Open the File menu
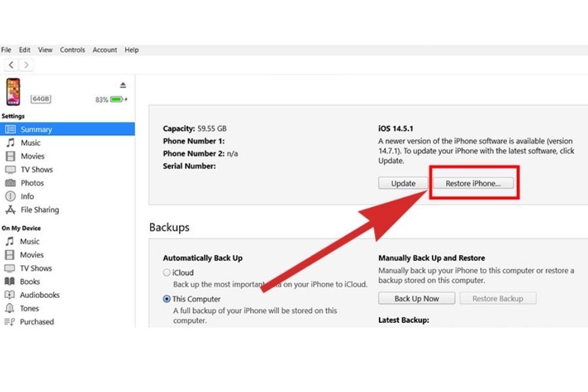This screenshot has width=588, height=392. point(6,50)
